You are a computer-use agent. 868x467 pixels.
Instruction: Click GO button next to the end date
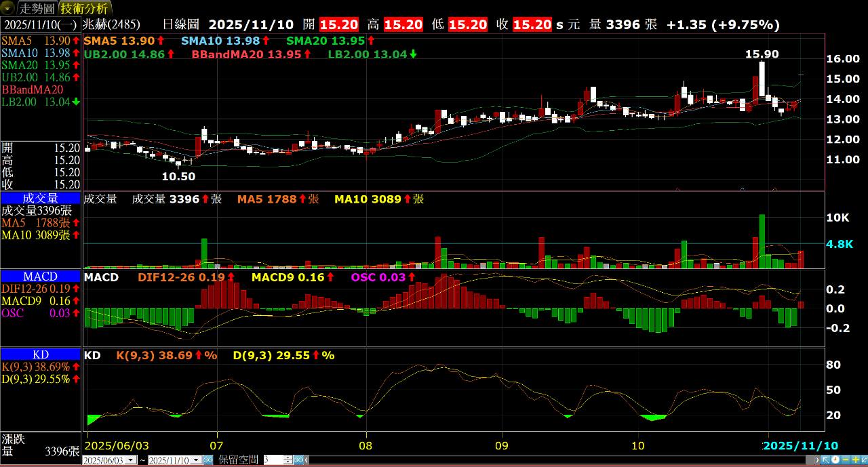click(208, 460)
